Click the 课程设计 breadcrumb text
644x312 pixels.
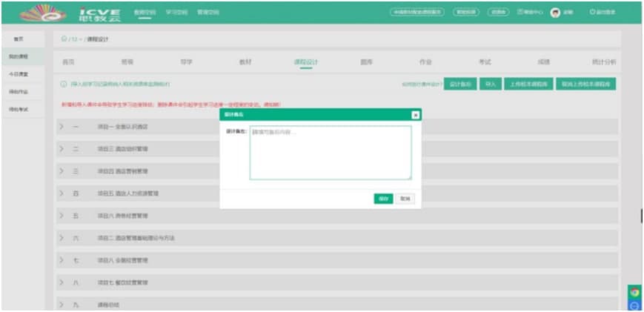[x=97, y=39]
